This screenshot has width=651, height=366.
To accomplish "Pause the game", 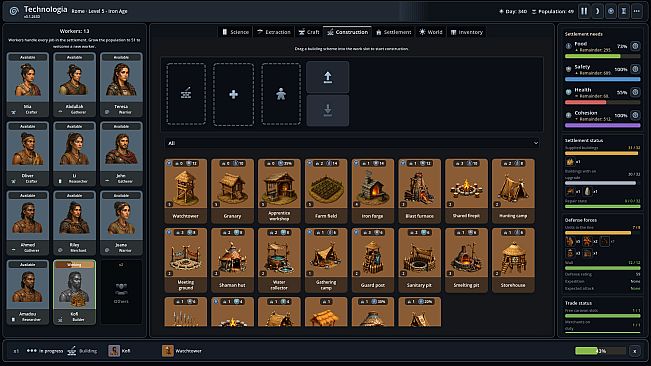I will pos(584,11).
